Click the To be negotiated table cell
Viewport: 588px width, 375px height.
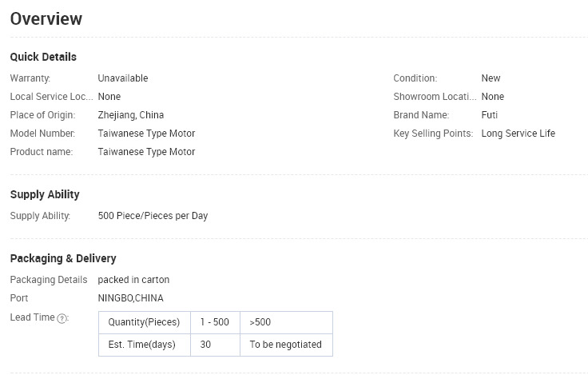(287, 345)
